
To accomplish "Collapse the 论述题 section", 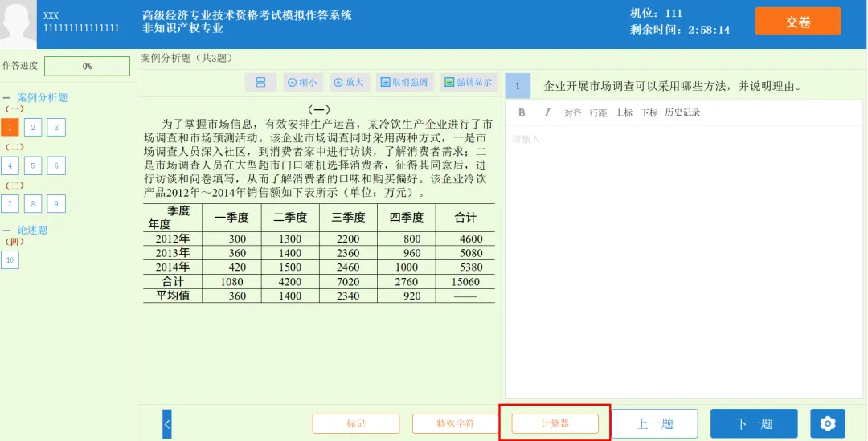I will coord(6,231).
